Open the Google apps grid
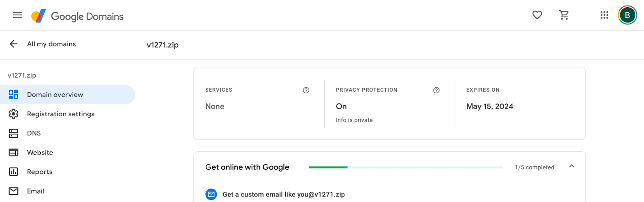The image size is (644, 202). coord(604,15)
